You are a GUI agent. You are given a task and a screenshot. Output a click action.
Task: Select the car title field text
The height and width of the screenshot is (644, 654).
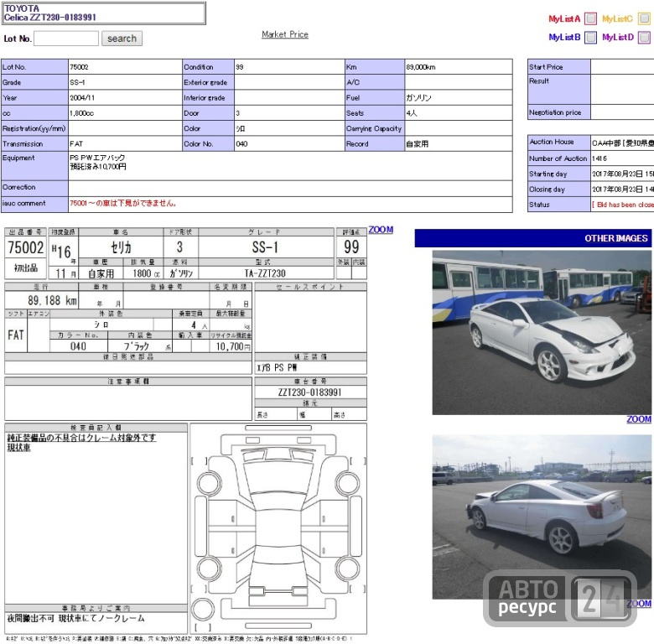[x=103, y=13]
